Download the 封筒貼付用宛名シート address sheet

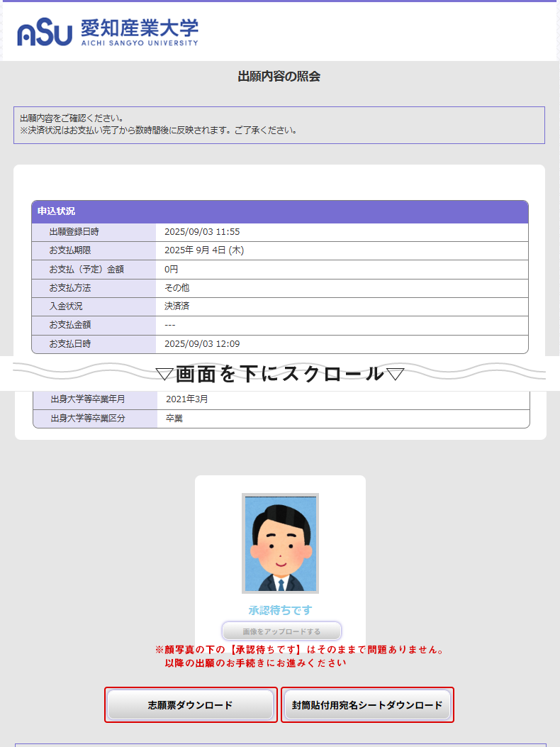click(367, 705)
